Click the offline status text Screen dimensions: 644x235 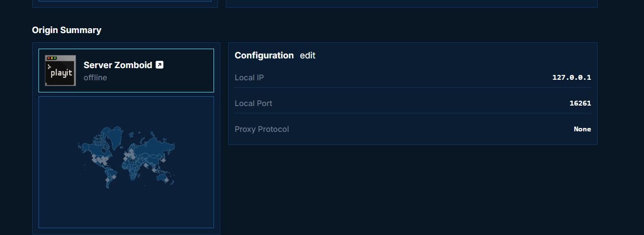pyautogui.click(x=95, y=77)
